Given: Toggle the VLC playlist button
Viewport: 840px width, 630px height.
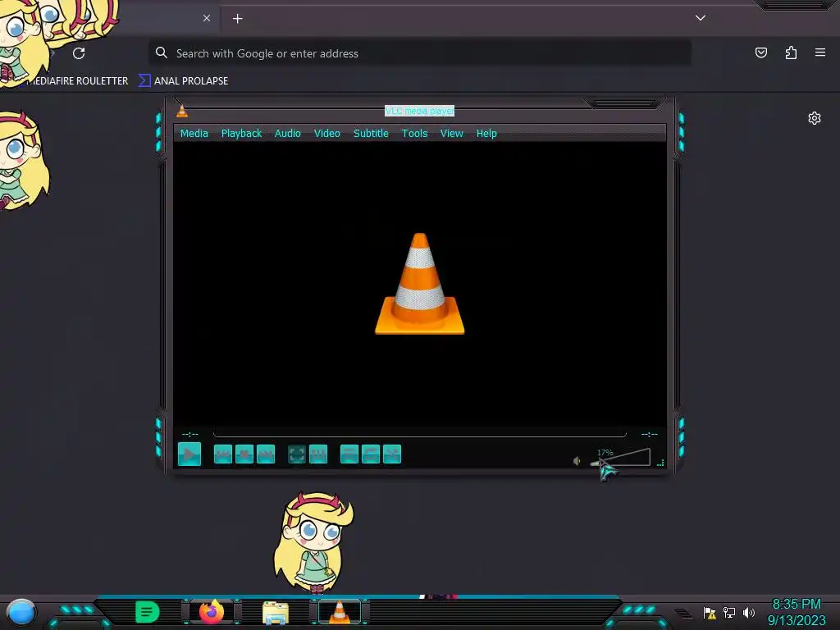Looking at the screenshot, I should pos(349,454).
